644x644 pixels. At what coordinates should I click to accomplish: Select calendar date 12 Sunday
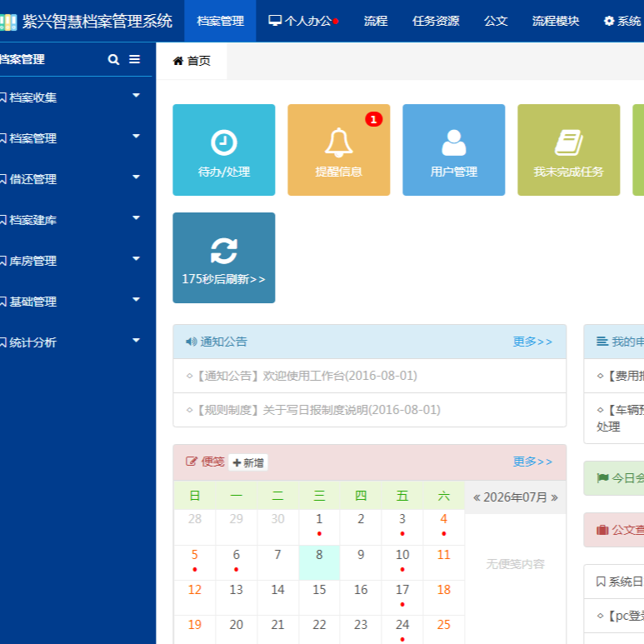(x=195, y=597)
